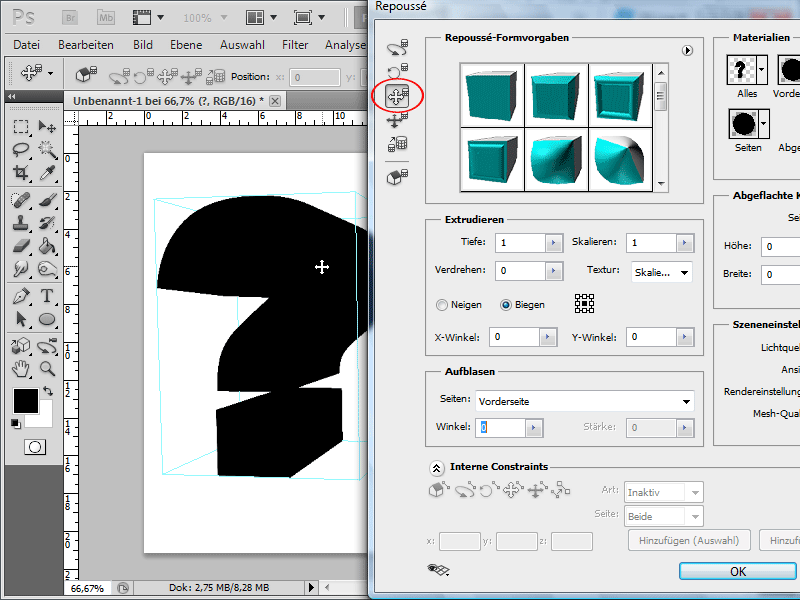This screenshot has width=800, height=600.
Task: Select the Healing Brush tool
Action: point(20,199)
